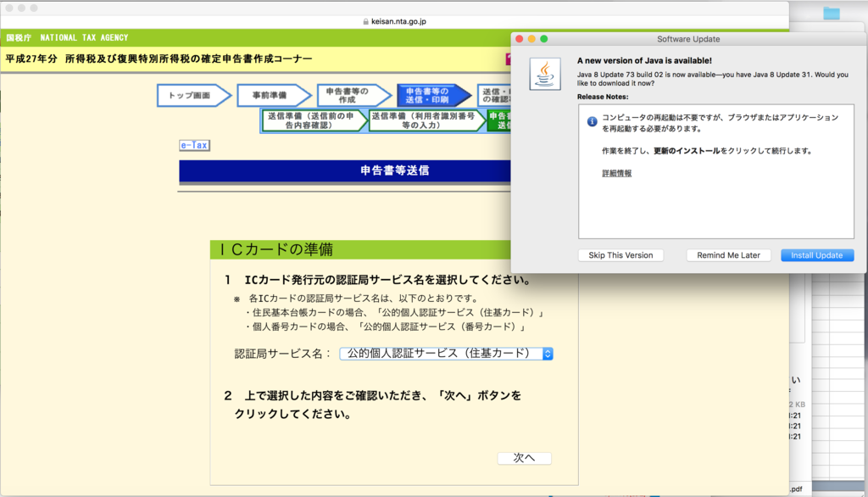Zoom the Software Update window with green button
Screen dimensions: 868x497
544,39
